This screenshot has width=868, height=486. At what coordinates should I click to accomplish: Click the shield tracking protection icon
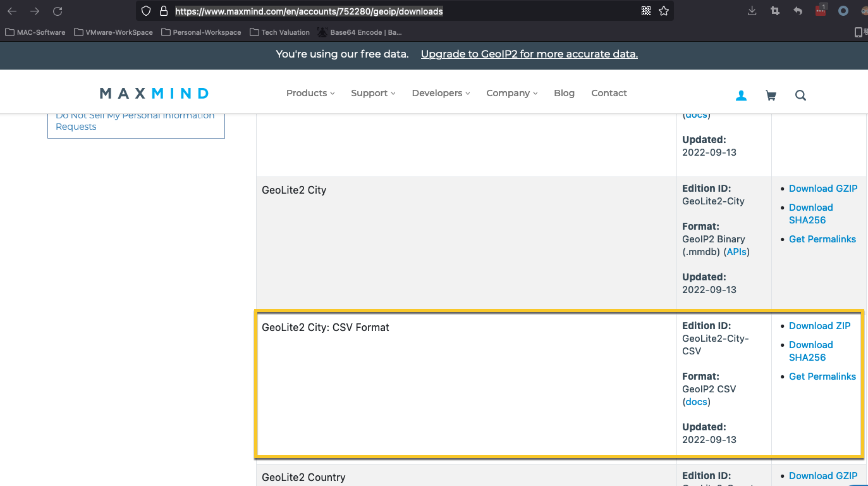[x=146, y=11]
